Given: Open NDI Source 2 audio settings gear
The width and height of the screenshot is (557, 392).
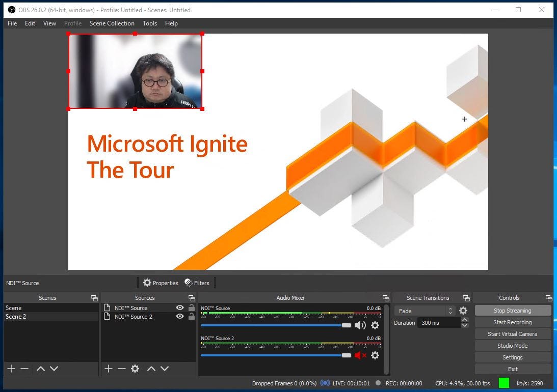Looking at the screenshot, I should coord(375,355).
